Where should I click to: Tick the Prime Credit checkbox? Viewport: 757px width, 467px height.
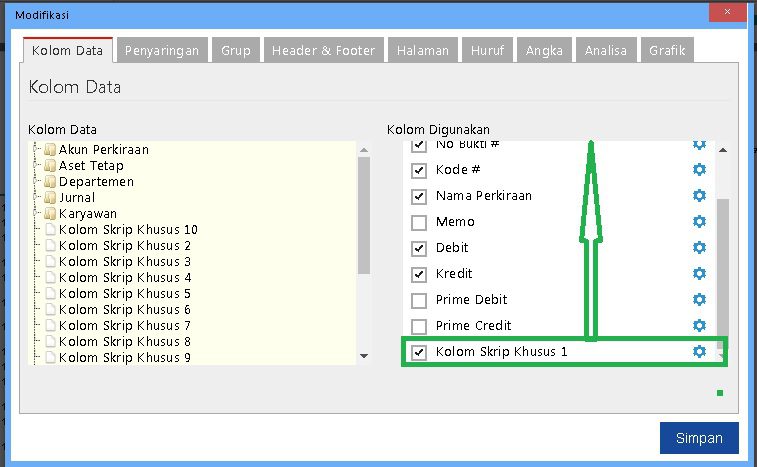419,326
